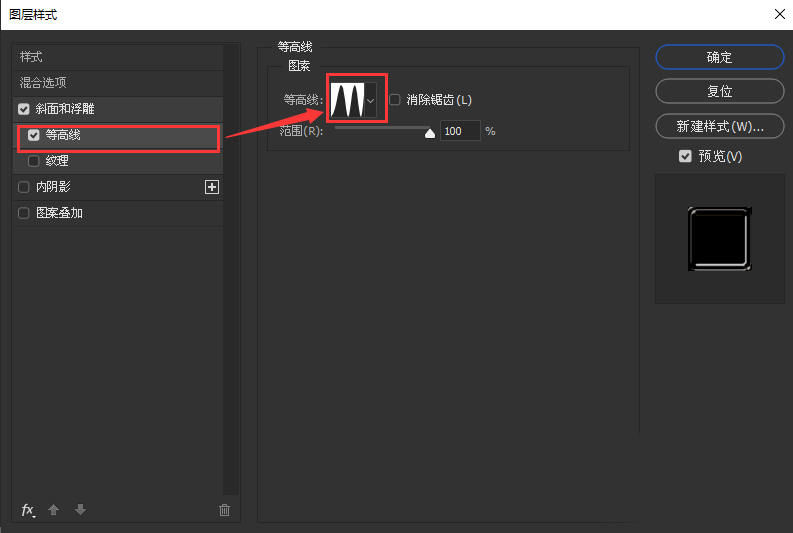Click the style preview thumbnail
793x533 pixels.
(720, 239)
